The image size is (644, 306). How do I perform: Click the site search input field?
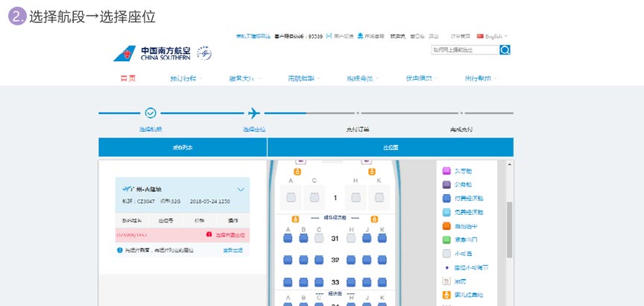coord(464,50)
